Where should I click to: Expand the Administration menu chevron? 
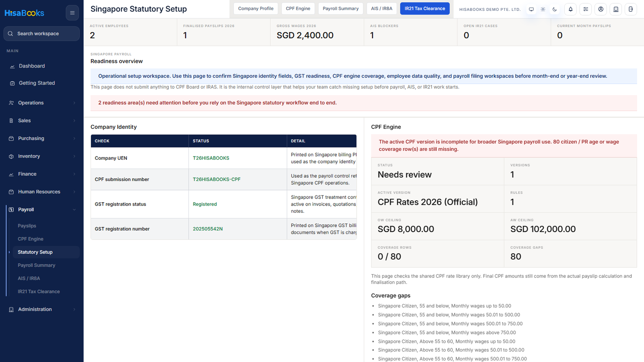pyautogui.click(x=74, y=309)
